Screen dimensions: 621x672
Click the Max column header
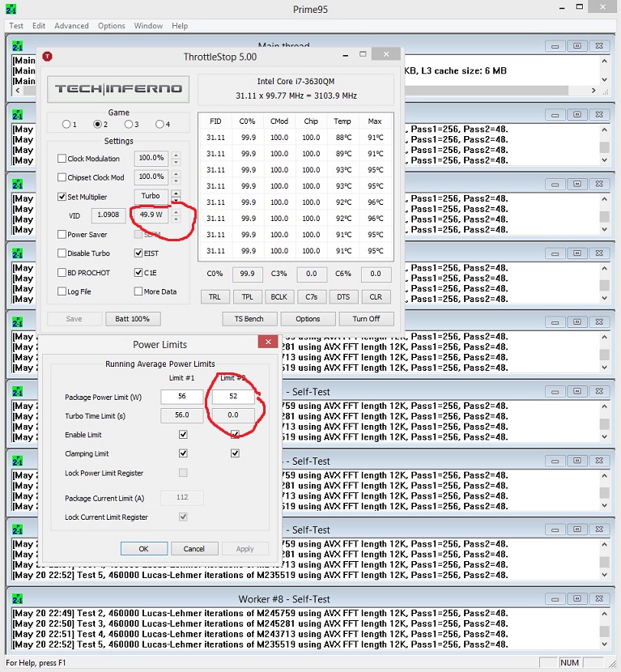click(375, 121)
